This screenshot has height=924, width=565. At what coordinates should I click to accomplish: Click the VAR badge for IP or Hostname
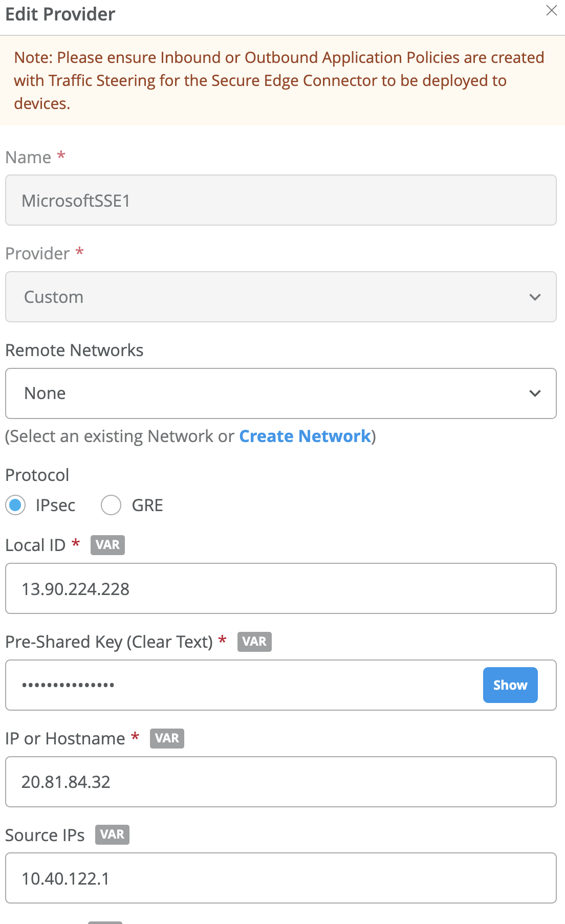167,738
